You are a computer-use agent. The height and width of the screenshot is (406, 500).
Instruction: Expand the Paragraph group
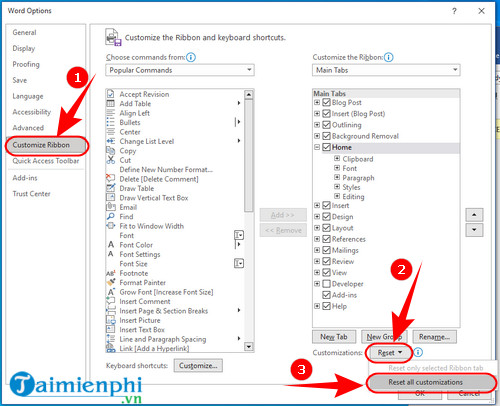(x=337, y=177)
